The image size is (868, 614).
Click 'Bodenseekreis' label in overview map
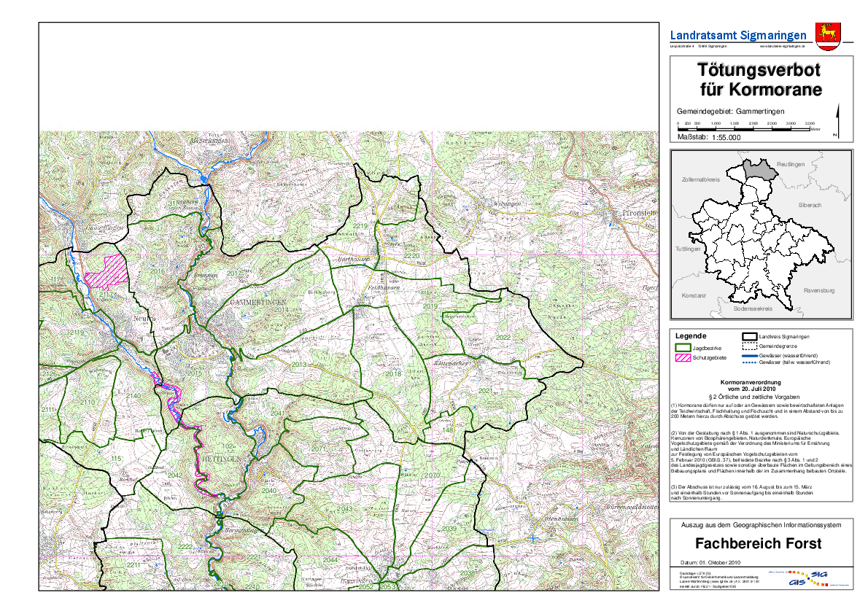click(753, 309)
